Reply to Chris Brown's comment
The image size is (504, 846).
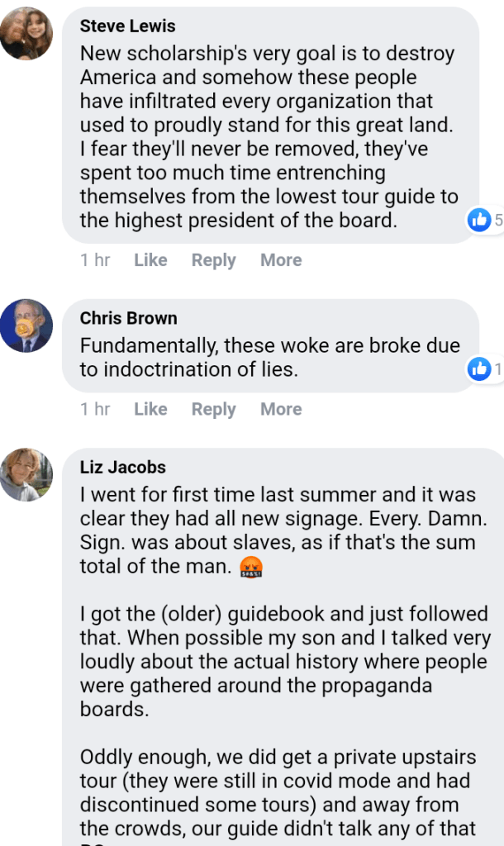(x=213, y=409)
